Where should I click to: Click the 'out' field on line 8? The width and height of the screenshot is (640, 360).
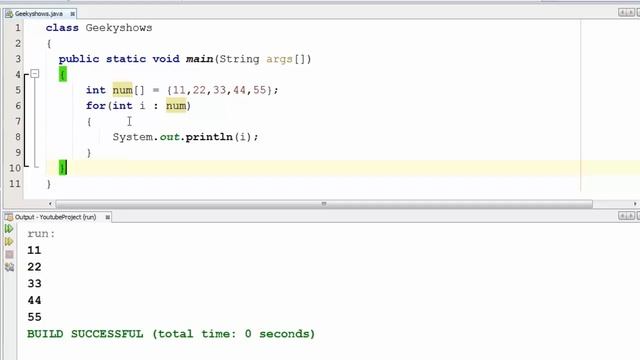(x=169, y=137)
